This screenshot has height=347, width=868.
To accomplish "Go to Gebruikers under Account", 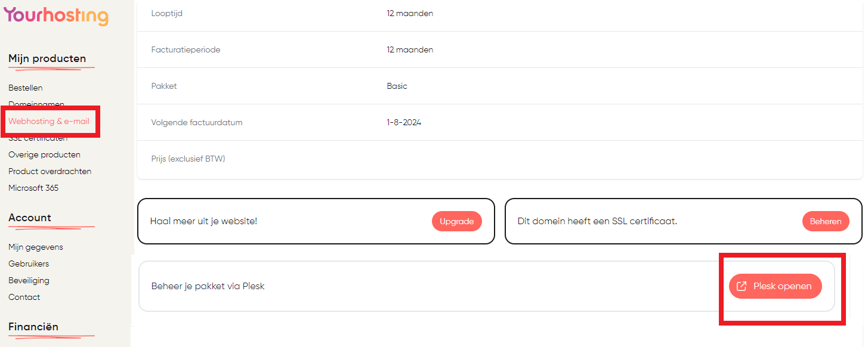I will coord(29,264).
